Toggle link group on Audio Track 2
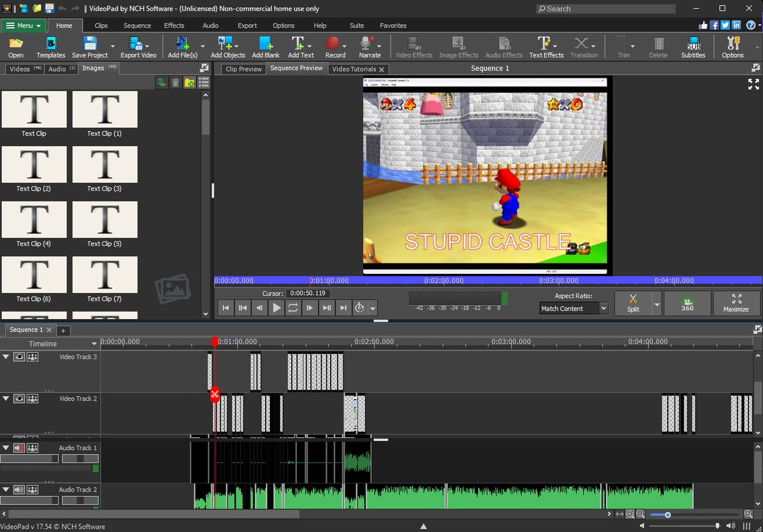This screenshot has height=532, width=763. coord(32,489)
